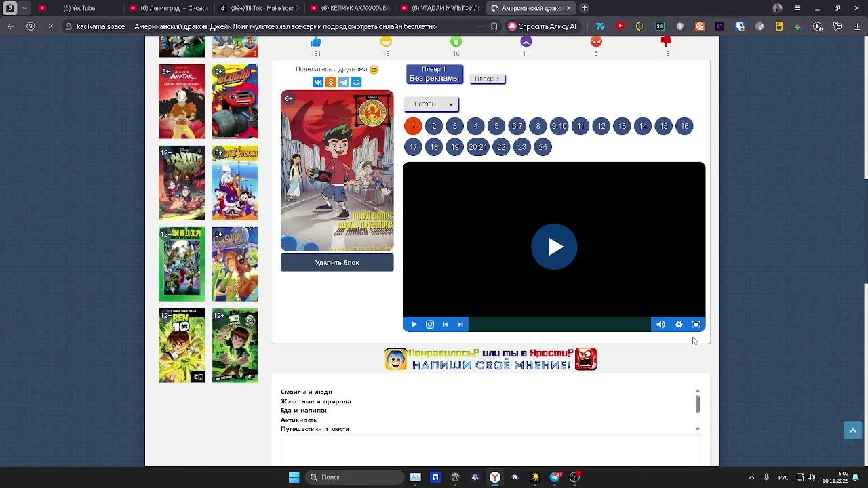
Task: Open the DuckTales thumbnail
Action: click(x=235, y=183)
